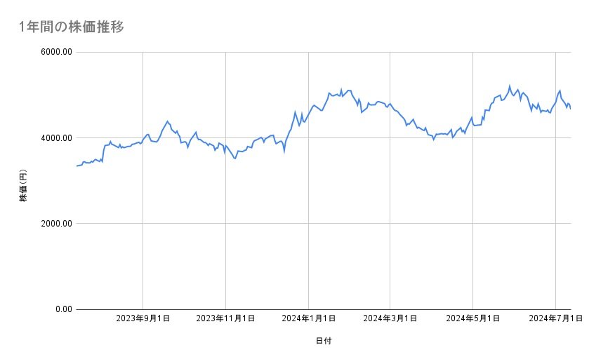Select the 2024年7月1日 date label

click(555, 319)
